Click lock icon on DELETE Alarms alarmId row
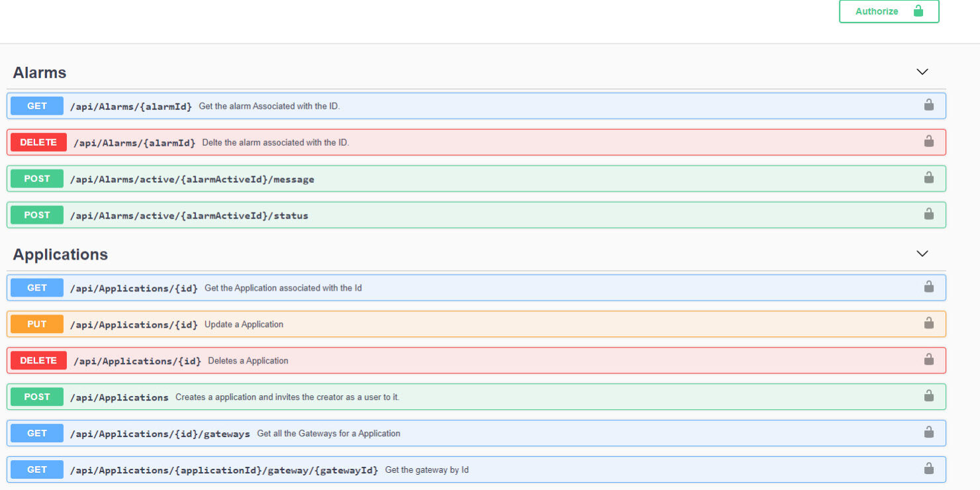 tap(928, 142)
